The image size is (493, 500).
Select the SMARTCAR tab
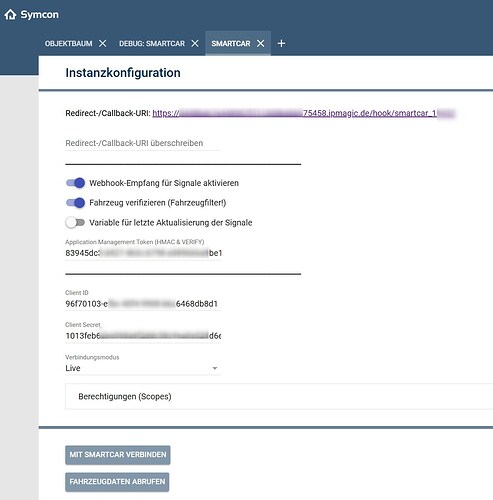pyautogui.click(x=231, y=44)
